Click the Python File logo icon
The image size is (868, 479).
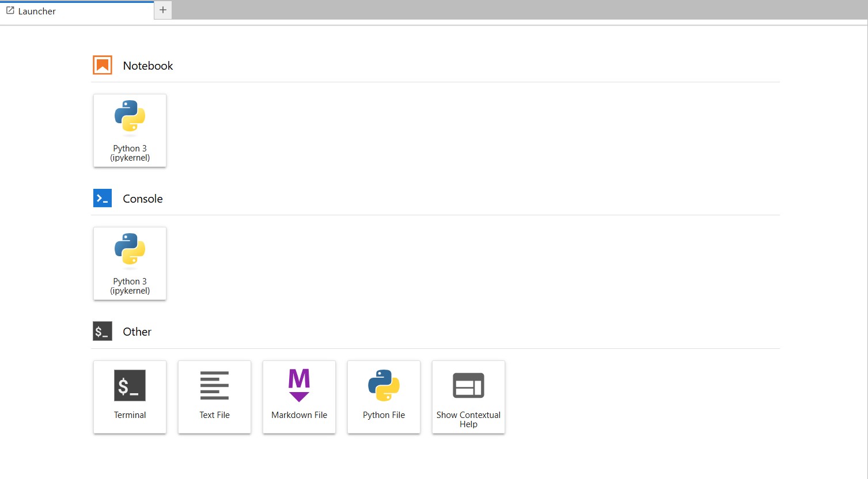(x=384, y=385)
